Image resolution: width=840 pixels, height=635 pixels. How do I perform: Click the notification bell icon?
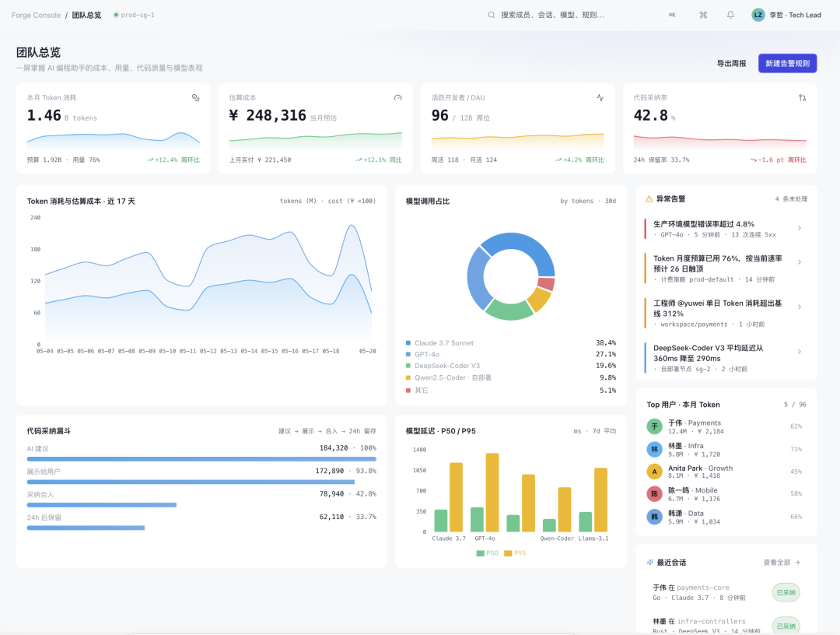pos(730,15)
